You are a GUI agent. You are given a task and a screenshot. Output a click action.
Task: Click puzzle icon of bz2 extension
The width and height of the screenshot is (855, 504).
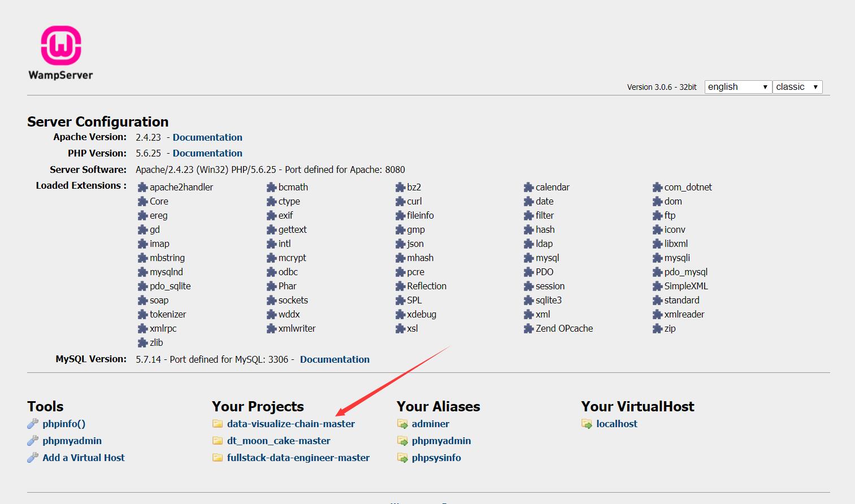pyautogui.click(x=400, y=187)
